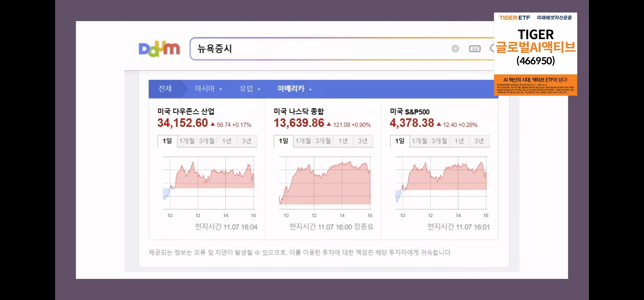Select the 1년 tab under 다우존스
644x300 pixels.
click(x=227, y=141)
